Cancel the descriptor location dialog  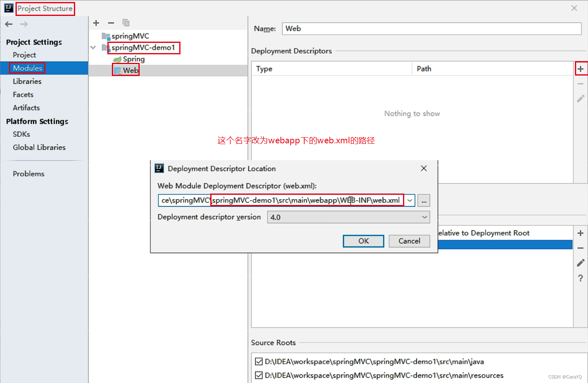click(410, 241)
